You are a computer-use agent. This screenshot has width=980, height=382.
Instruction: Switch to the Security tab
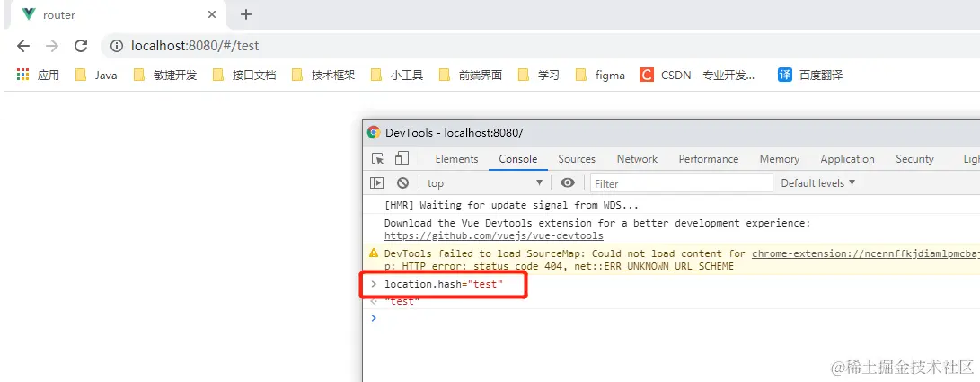(x=914, y=159)
